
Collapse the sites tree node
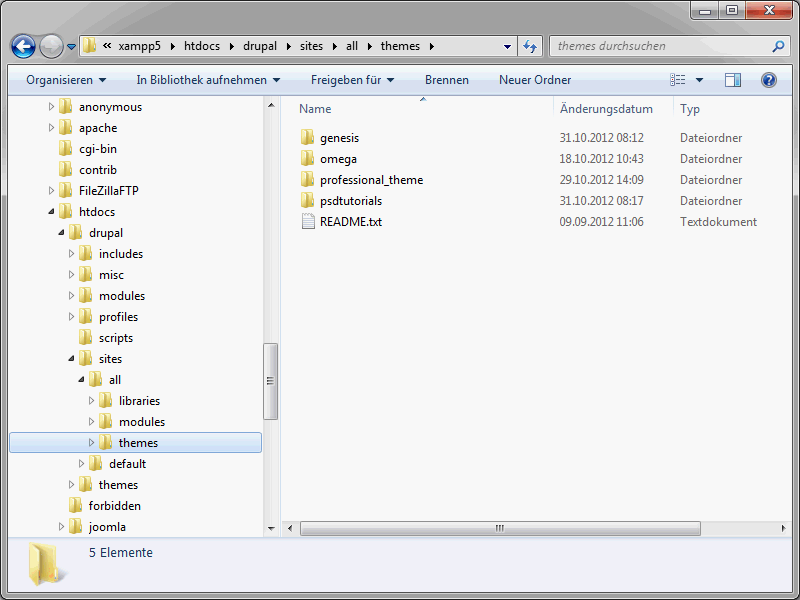tap(71, 359)
